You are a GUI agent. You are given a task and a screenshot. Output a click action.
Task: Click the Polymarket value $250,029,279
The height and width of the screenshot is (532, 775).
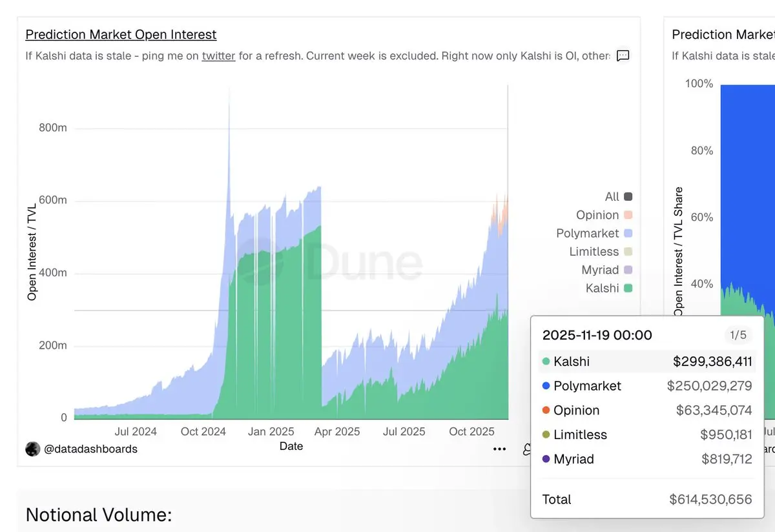(x=710, y=386)
